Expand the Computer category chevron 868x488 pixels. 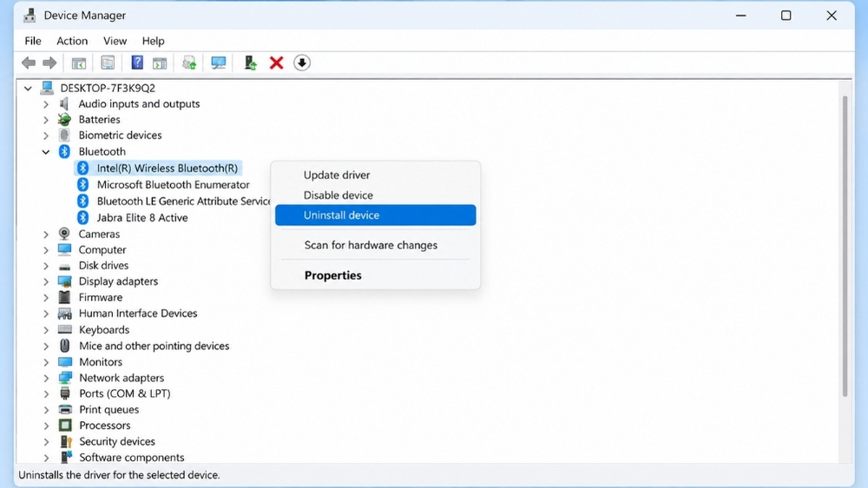pos(46,250)
